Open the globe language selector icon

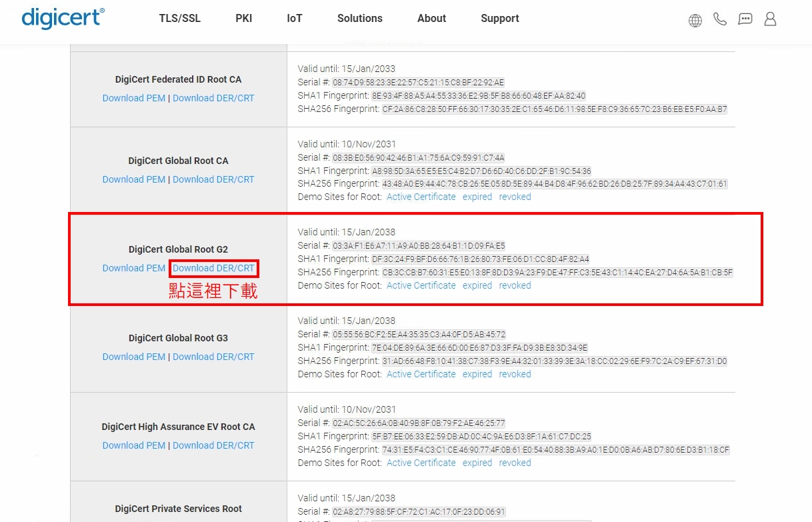[x=695, y=21]
